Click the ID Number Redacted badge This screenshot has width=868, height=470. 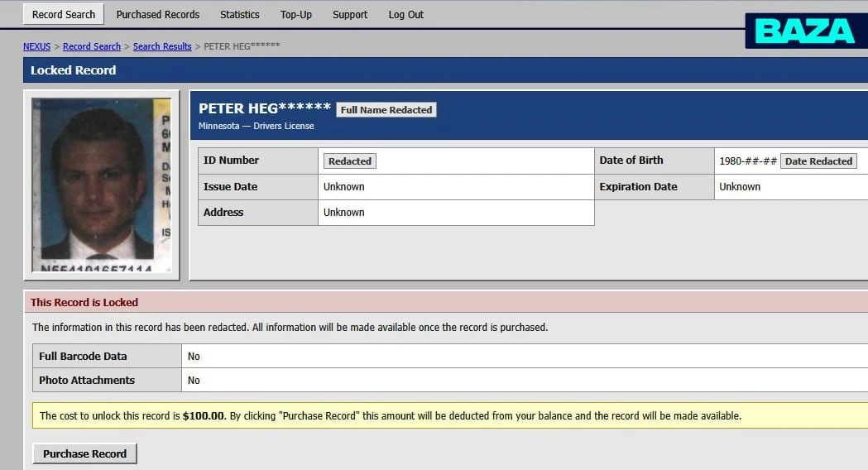click(350, 161)
